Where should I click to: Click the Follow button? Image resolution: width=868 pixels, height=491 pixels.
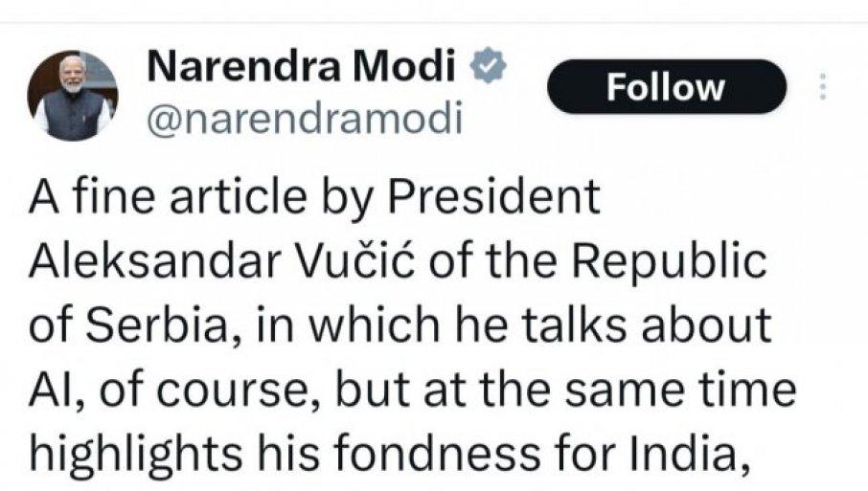point(666,87)
